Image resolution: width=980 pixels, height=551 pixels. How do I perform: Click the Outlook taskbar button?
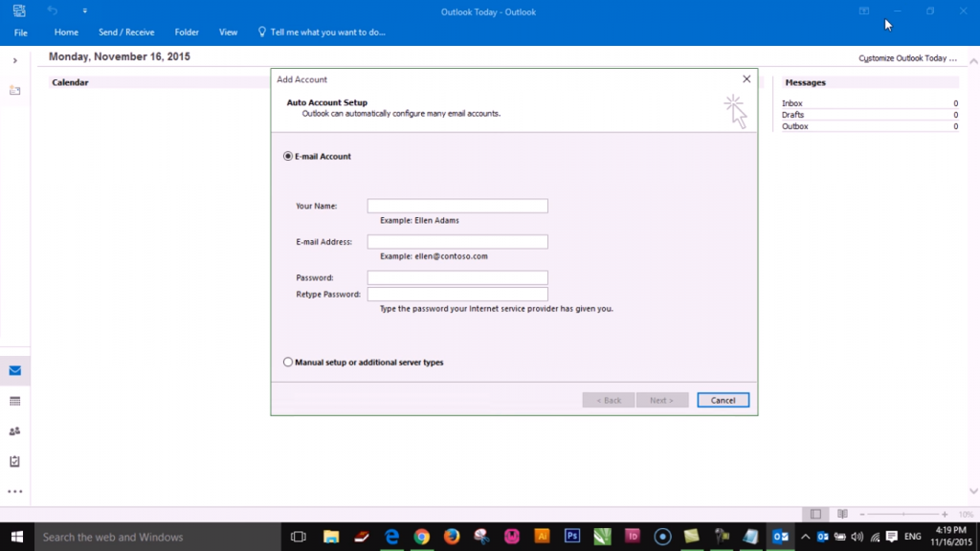(781, 537)
